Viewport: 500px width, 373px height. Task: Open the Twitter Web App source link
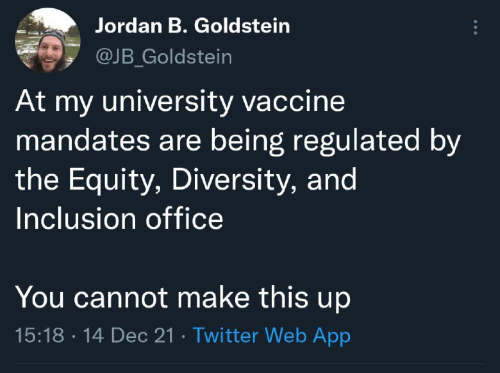coord(272,335)
